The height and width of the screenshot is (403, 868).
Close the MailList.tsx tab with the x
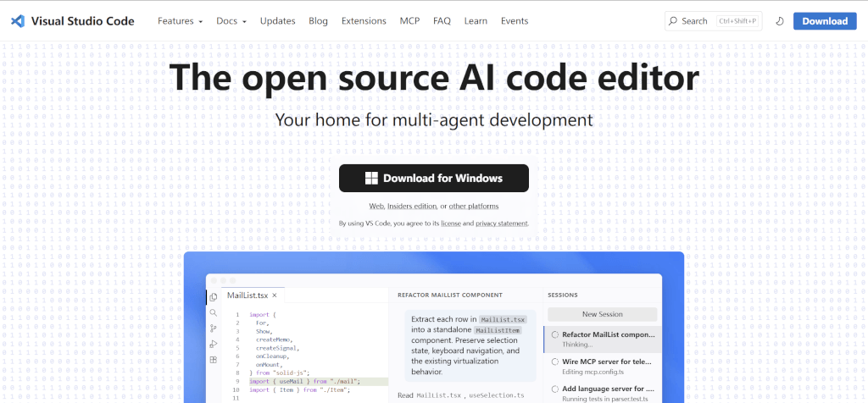(x=274, y=295)
